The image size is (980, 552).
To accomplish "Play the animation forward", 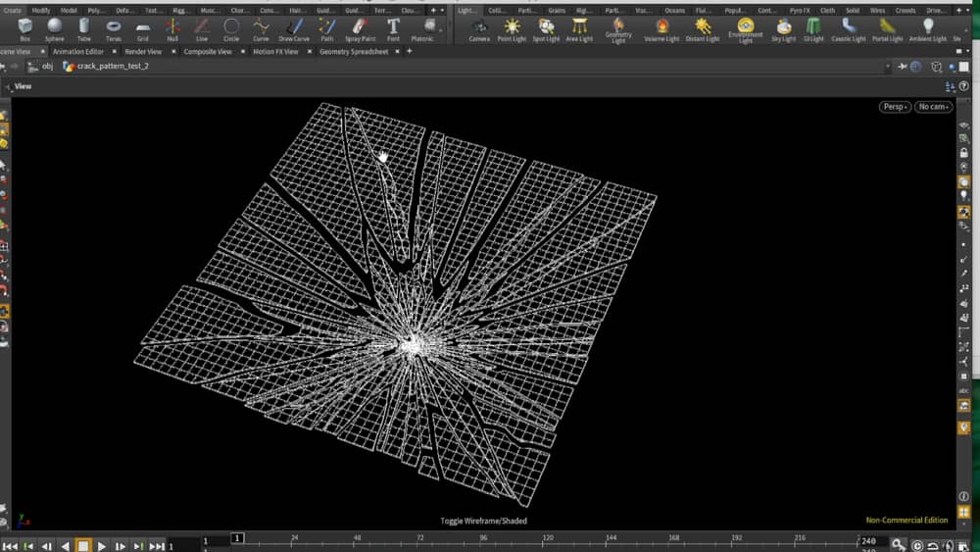I will [x=101, y=546].
